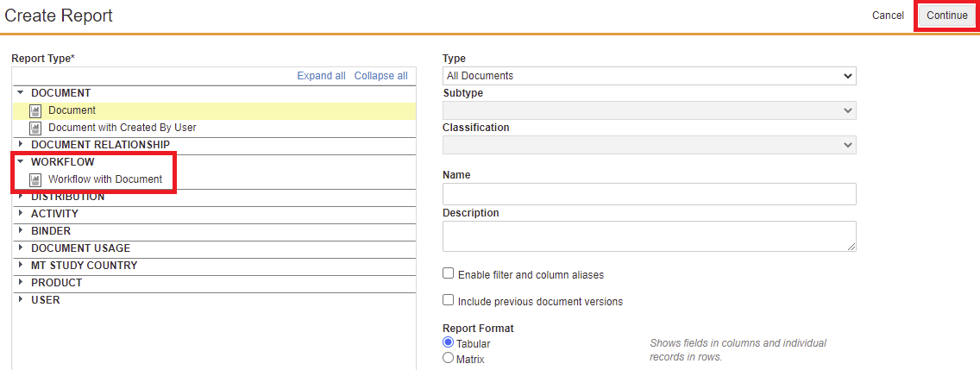Image resolution: width=980 pixels, height=370 pixels.
Task: Collapse the DOCUMENT section arrow
Action: [x=20, y=92]
